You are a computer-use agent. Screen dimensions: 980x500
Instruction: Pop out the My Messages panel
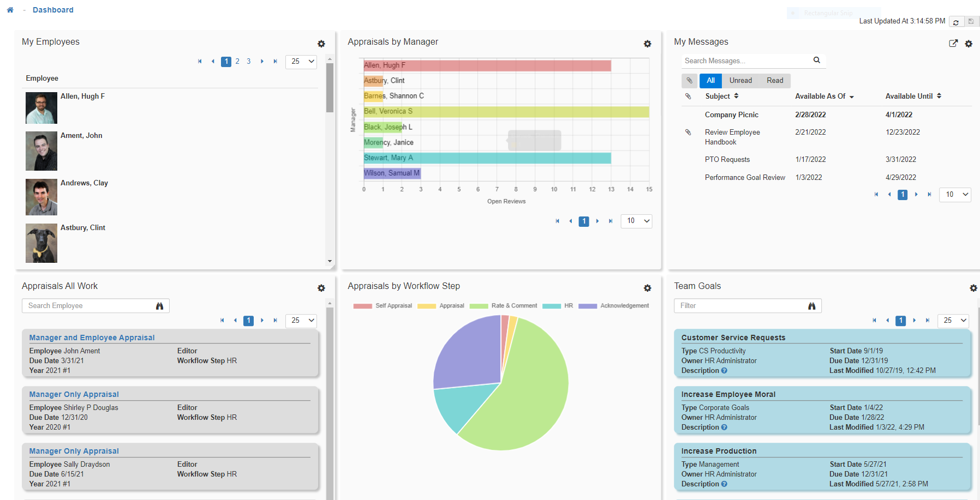point(953,43)
